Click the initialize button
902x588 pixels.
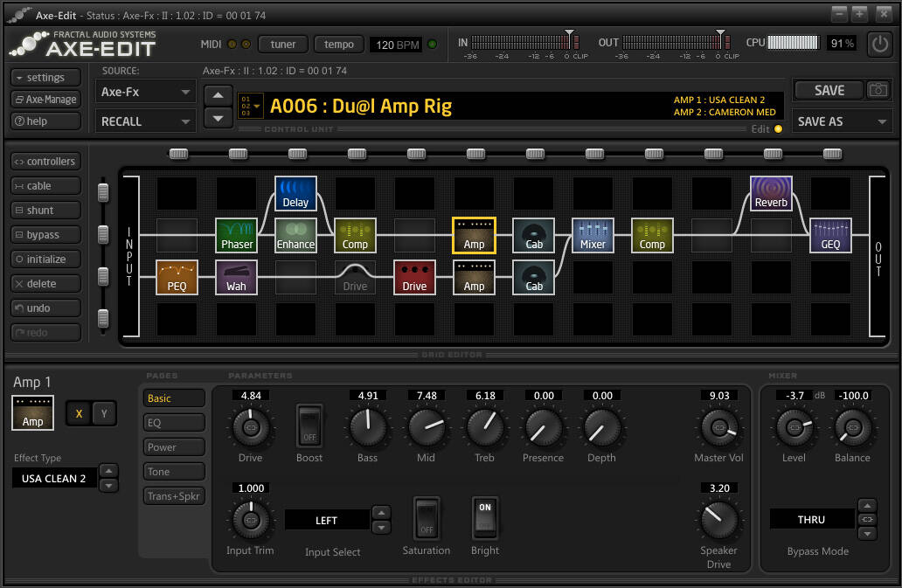coord(45,259)
